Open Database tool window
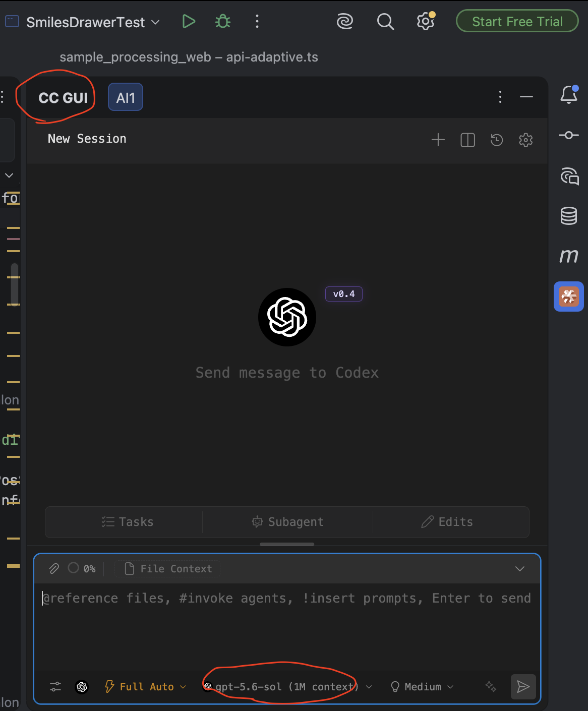 (x=569, y=216)
